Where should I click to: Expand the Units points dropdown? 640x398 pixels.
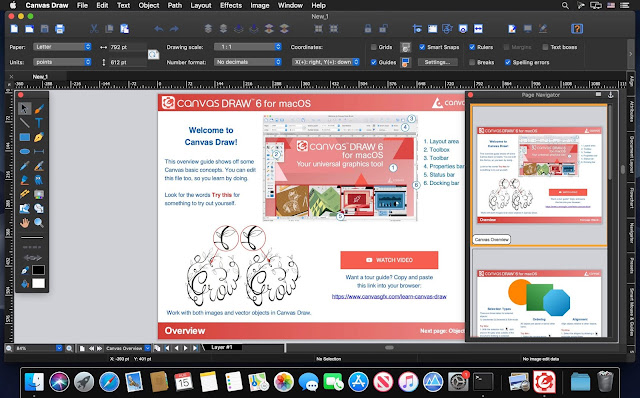(x=62, y=62)
